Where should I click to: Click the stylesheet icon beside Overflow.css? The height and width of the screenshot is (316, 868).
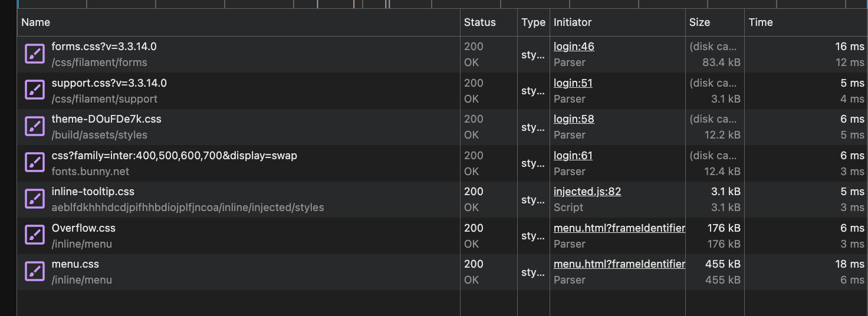35,236
